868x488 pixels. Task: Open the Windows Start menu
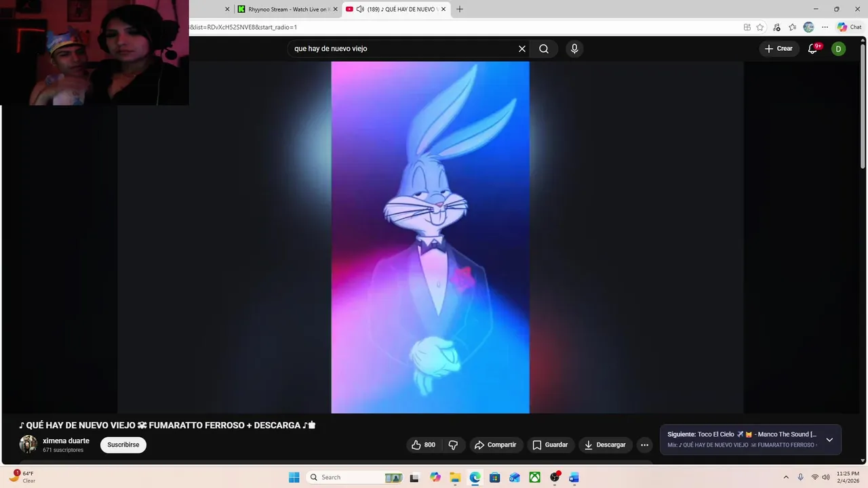[294, 477]
